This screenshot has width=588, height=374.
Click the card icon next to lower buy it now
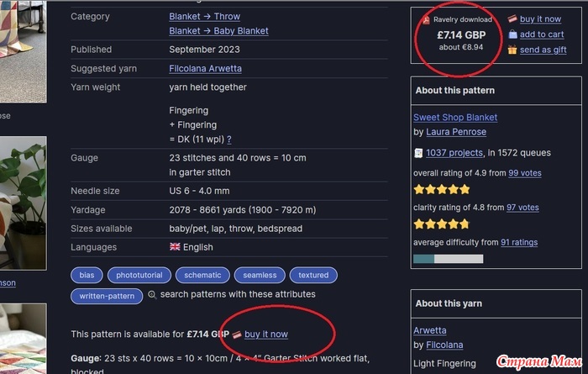[237, 334]
